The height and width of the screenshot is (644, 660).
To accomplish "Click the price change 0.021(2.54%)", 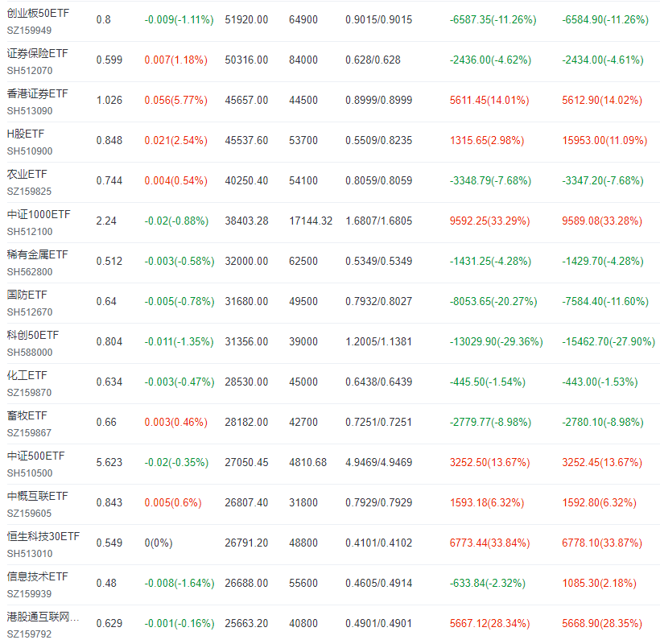I will pyautogui.click(x=176, y=141).
